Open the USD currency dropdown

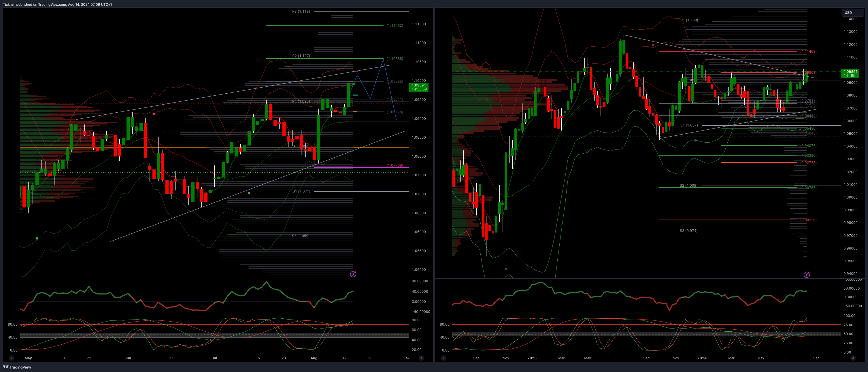[x=852, y=12]
